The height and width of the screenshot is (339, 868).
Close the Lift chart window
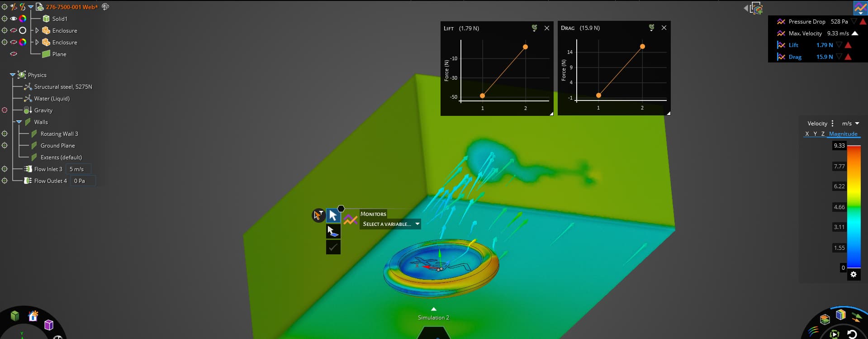[547, 28]
